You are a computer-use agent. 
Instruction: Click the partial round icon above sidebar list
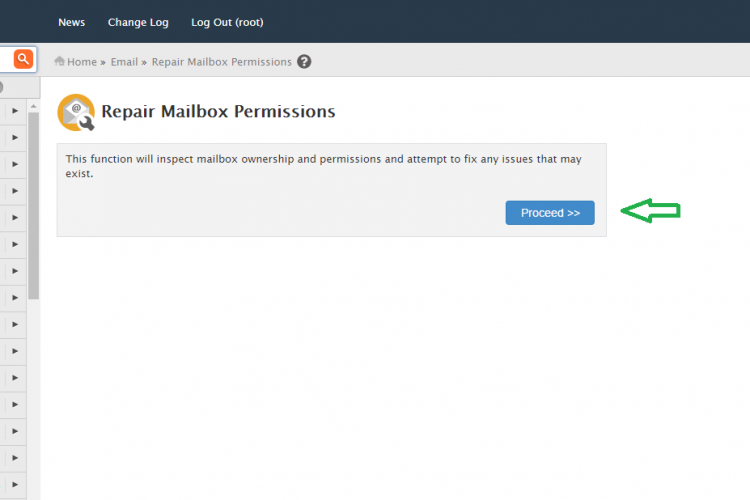[1, 88]
